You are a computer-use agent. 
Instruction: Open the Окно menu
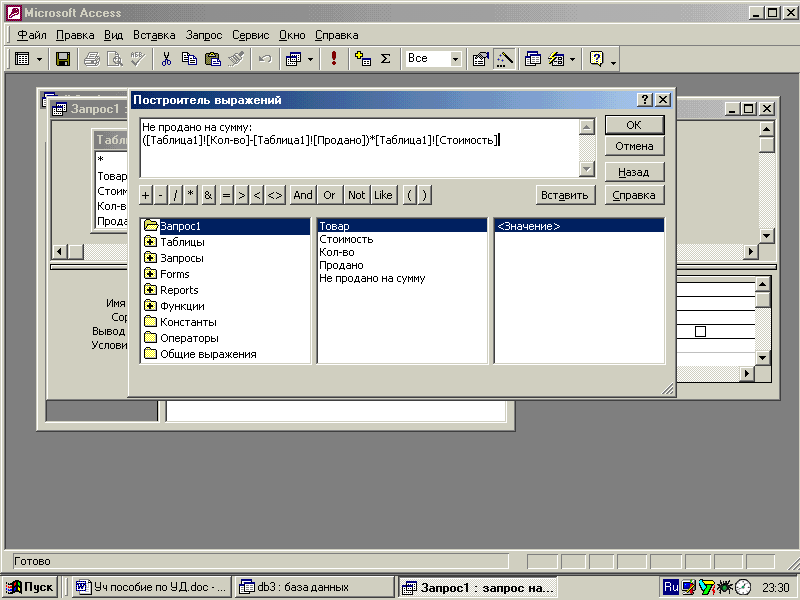[x=292, y=35]
